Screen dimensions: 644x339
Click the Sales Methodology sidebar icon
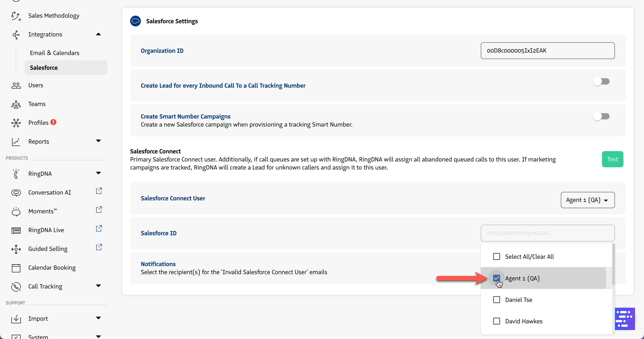(x=16, y=16)
